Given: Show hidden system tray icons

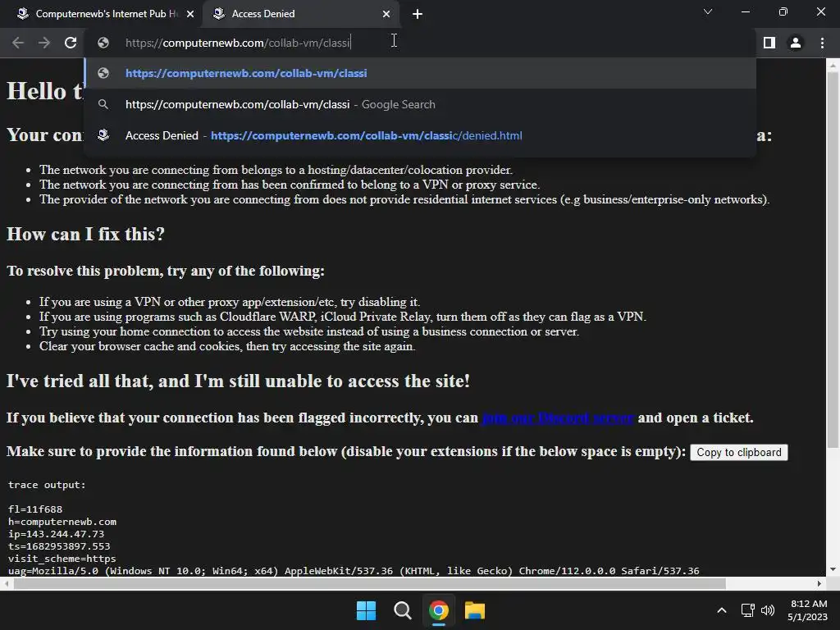Looking at the screenshot, I should click(722, 610).
